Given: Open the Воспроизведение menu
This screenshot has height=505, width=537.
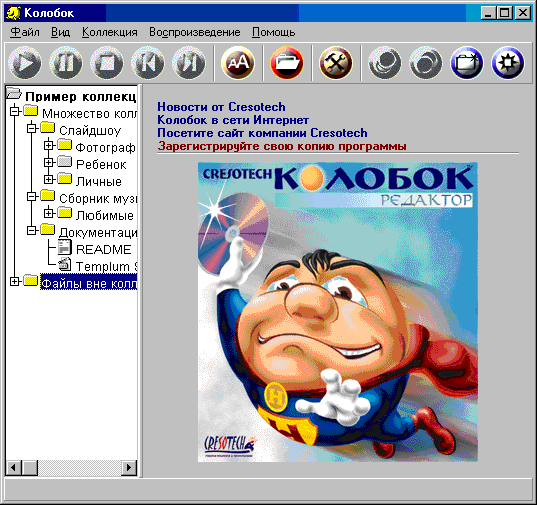Looking at the screenshot, I should [195, 32].
